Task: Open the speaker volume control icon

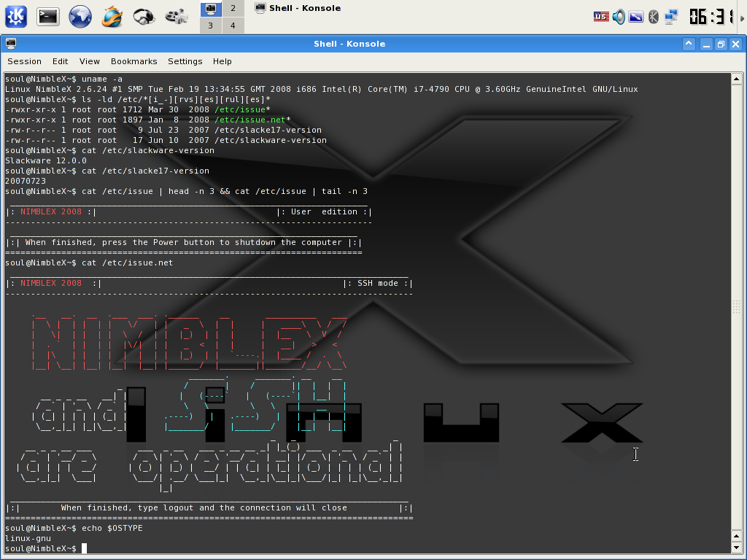Action: click(619, 17)
